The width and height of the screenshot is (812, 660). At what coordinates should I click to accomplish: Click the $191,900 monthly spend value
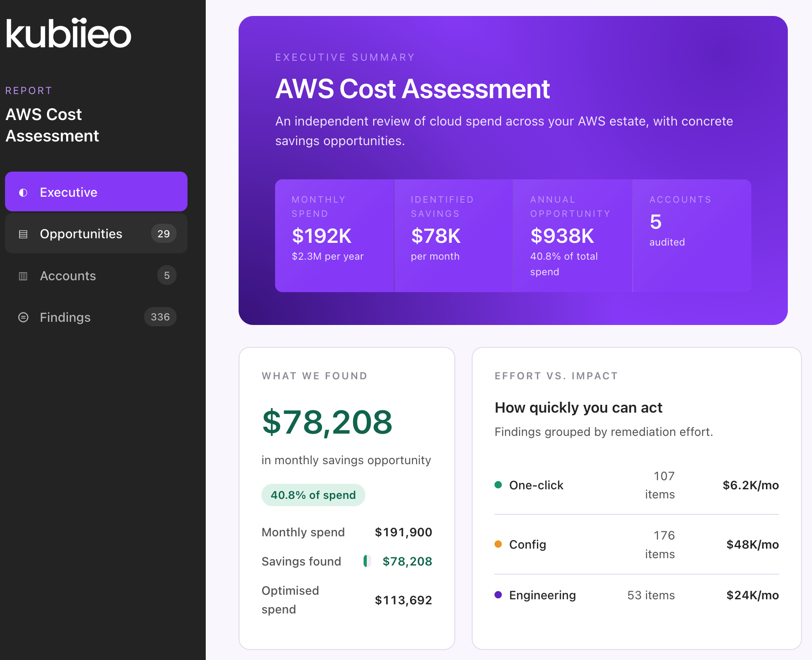(403, 532)
